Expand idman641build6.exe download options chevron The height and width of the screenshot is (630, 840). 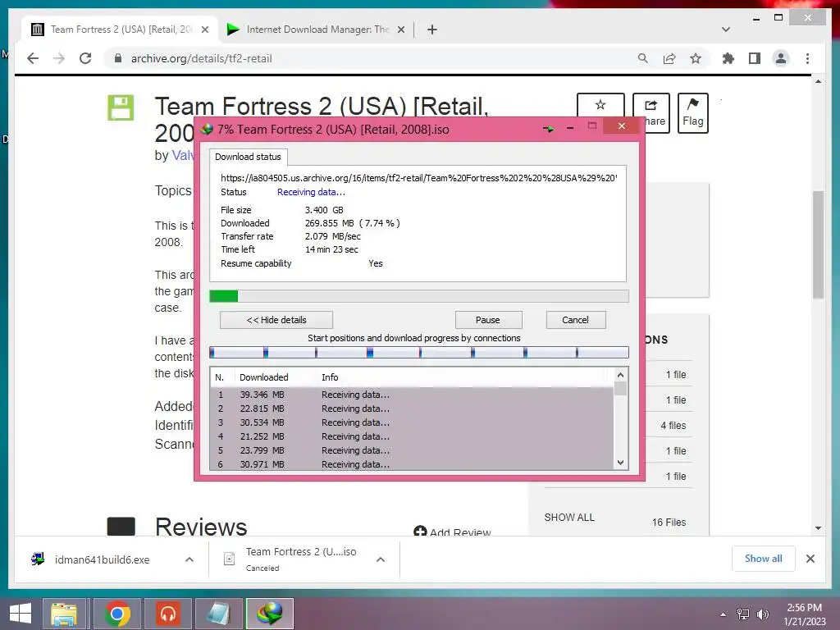(x=189, y=559)
